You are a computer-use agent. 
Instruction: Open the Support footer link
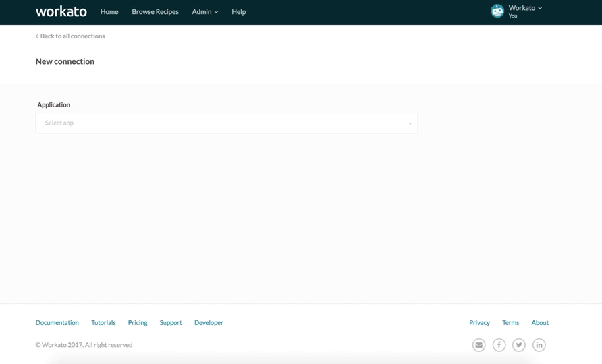(171, 323)
